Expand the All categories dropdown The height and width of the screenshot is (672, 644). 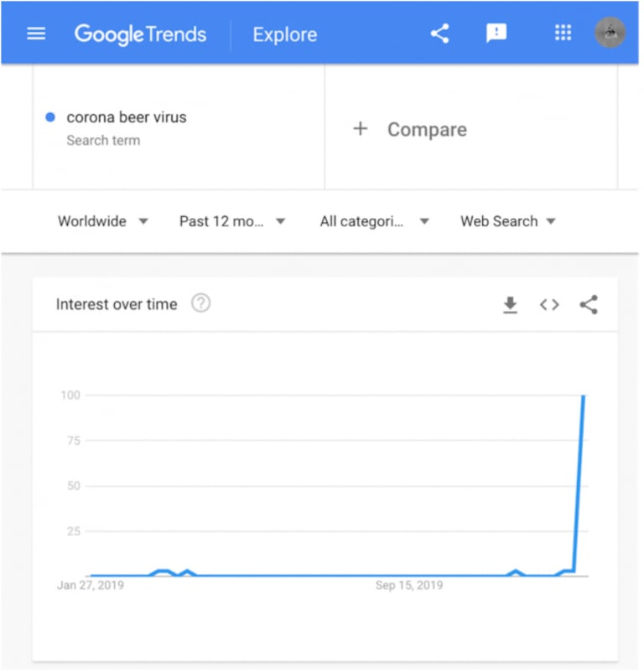(374, 221)
